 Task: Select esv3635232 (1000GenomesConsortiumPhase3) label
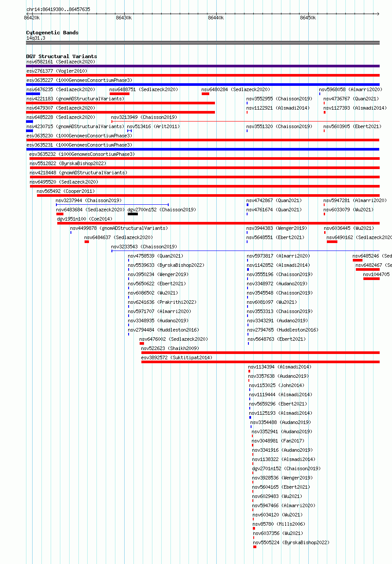pyautogui.click(x=82, y=154)
